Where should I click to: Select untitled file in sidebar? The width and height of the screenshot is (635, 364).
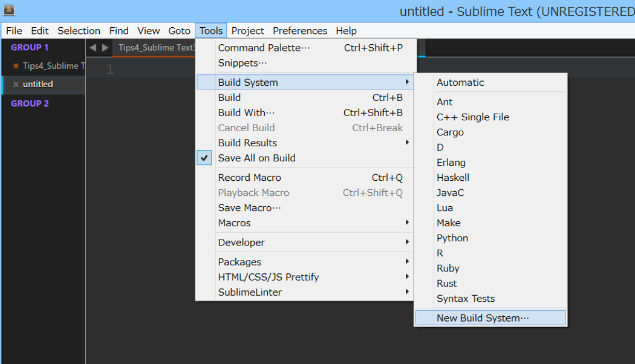37,84
